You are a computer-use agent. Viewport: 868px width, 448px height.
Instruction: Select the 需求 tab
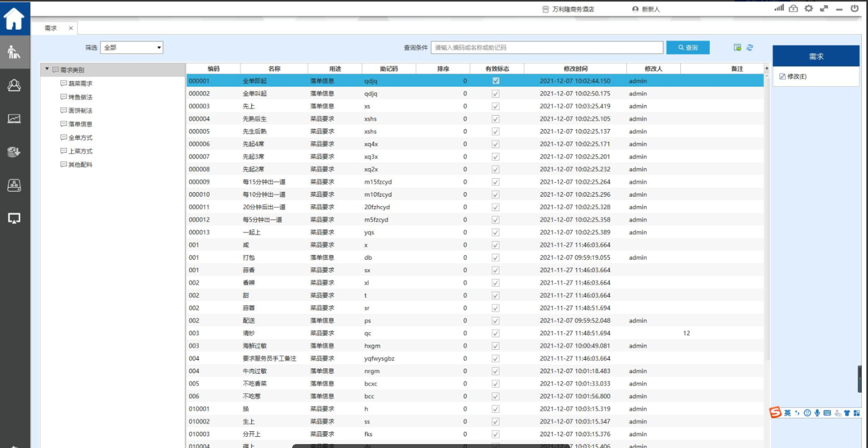51,28
